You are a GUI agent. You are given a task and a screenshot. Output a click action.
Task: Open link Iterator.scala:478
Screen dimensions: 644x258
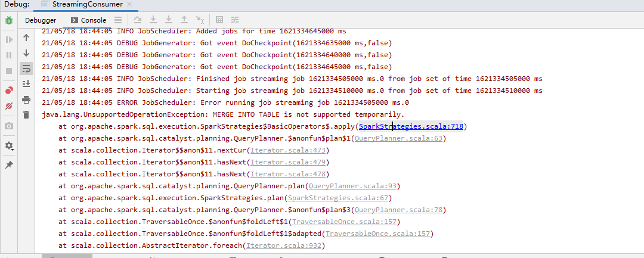tap(288, 174)
